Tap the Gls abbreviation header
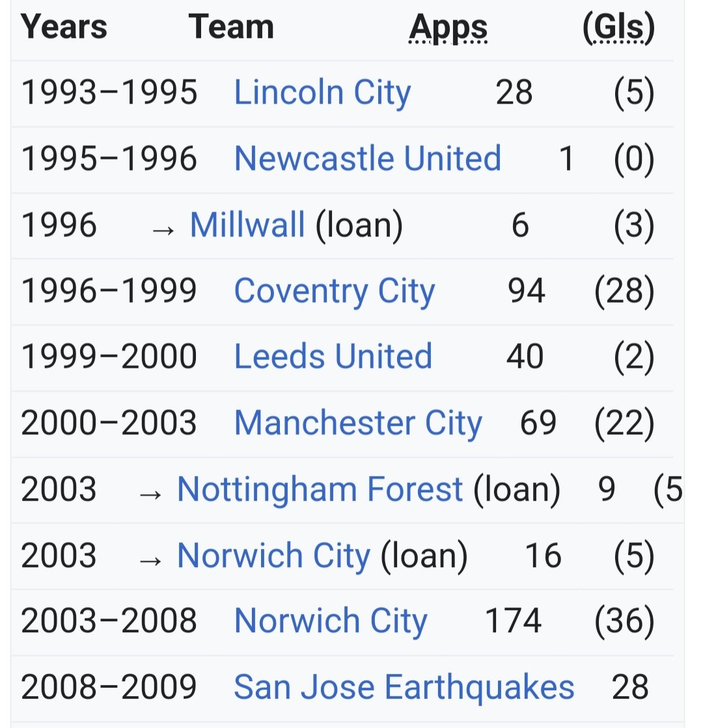The height and width of the screenshot is (728, 703). (618, 28)
